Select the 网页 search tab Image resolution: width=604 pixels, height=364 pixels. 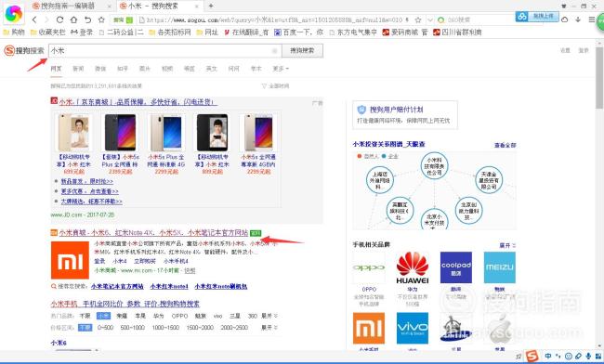coord(56,69)
